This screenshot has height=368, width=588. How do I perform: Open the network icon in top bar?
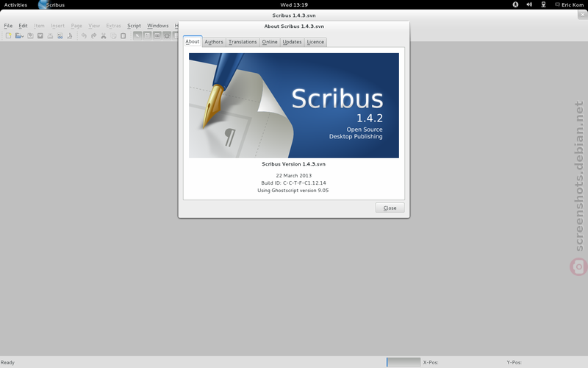click(x=543, y=4)
